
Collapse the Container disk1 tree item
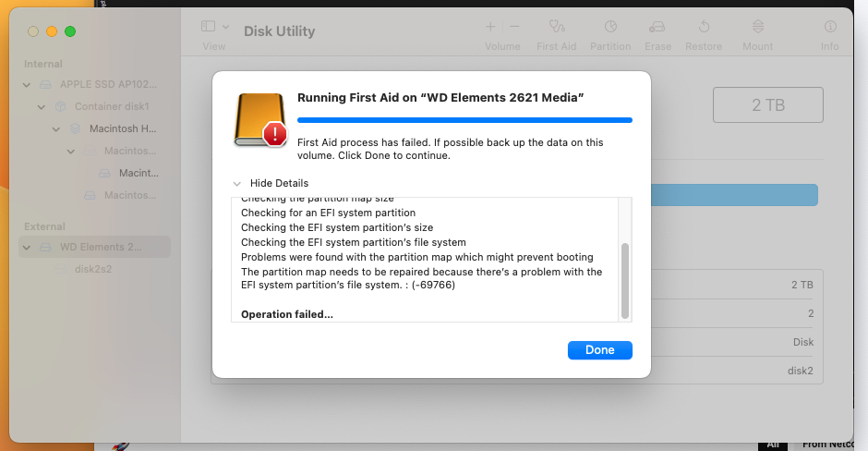pos(42,106)
